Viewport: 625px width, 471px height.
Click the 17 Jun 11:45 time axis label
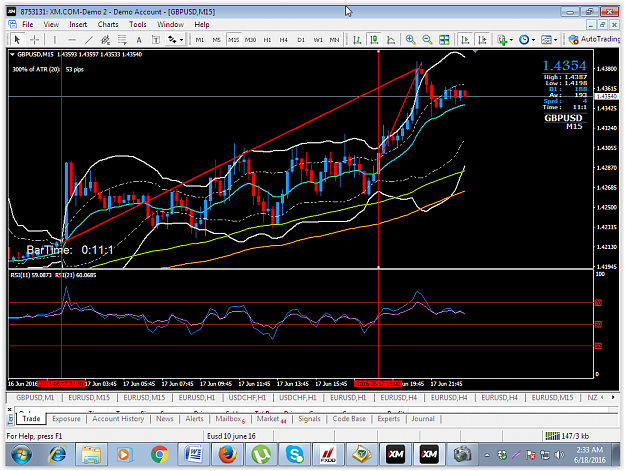point(254,384)
